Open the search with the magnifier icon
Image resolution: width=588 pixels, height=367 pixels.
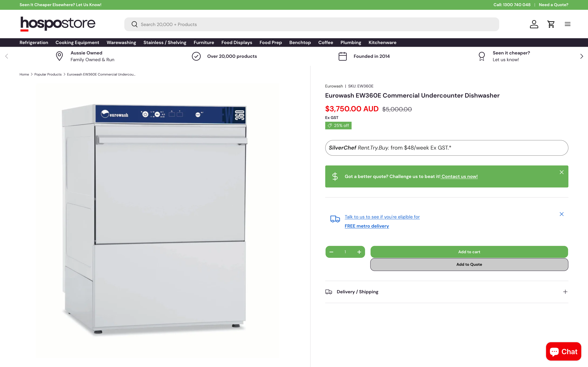coord(134,24)
